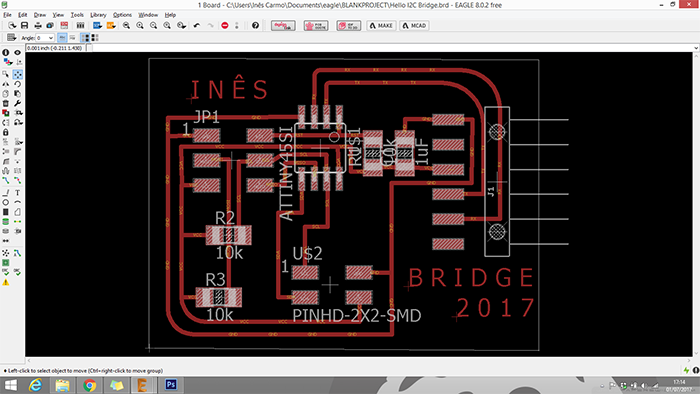Select the Polygon tool
700x394 pixels.
pos(17,212)
